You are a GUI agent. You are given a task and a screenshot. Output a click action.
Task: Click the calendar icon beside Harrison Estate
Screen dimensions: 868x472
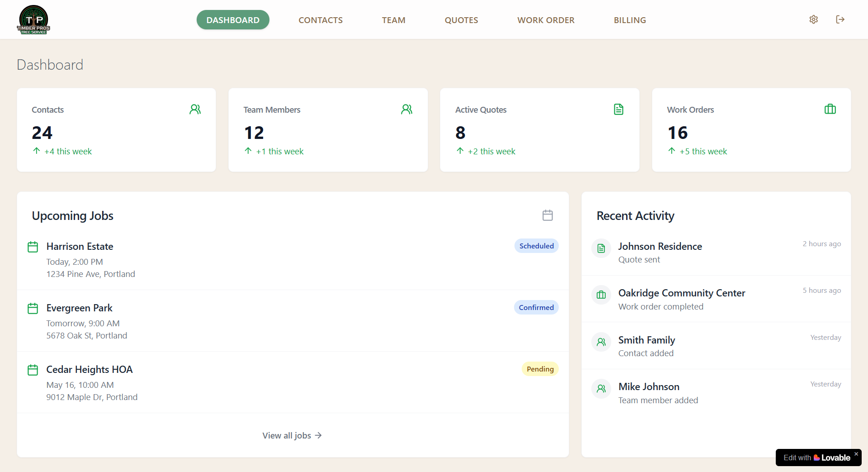(33, 247)
